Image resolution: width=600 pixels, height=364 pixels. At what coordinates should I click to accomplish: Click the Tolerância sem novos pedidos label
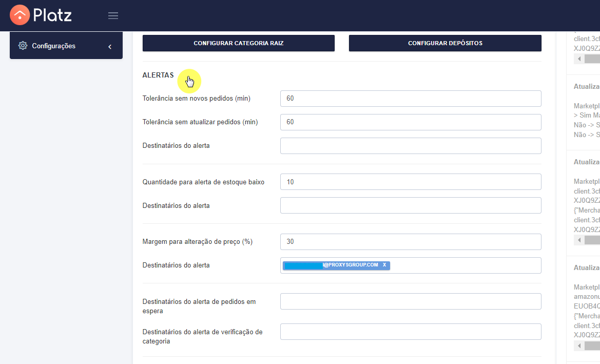(x=196, y=99)
